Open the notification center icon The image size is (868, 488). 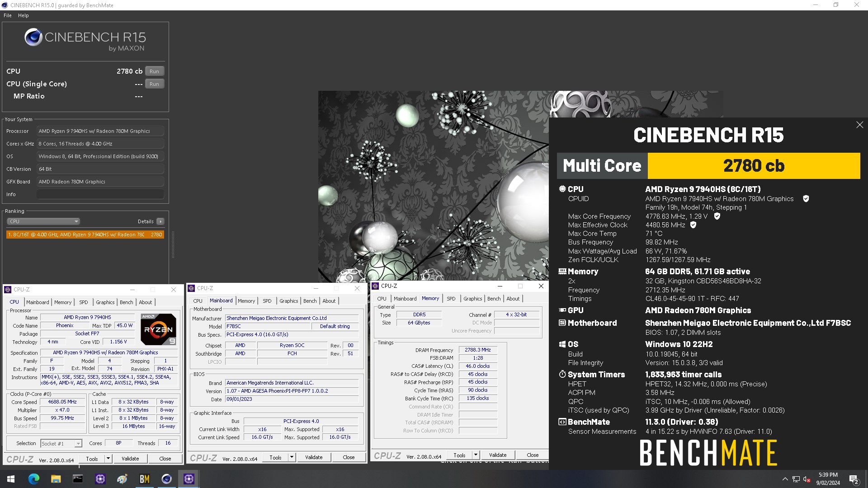[x=854, y=479]
